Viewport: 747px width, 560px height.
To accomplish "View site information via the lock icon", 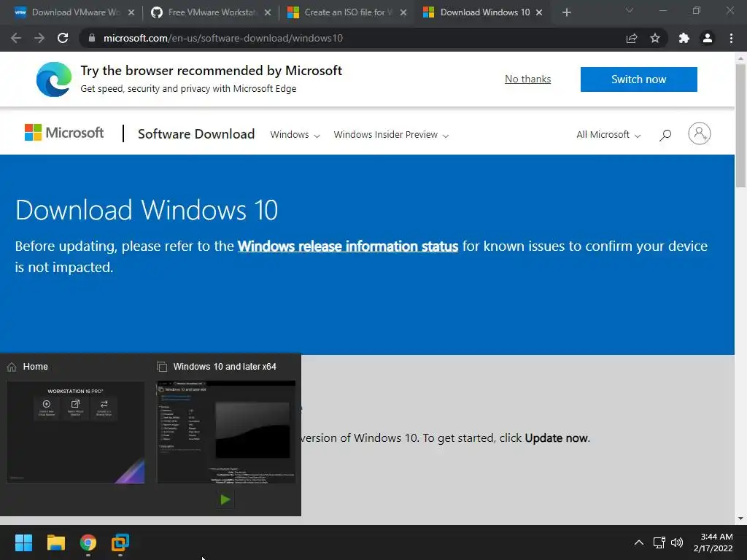I will [x=92, y=38].
